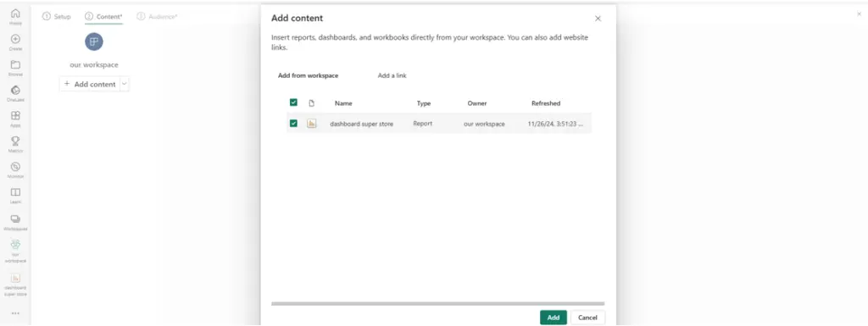Click the dashboard super store name
The height and width of the screenshot is (326, 868).
pos(361,124)
